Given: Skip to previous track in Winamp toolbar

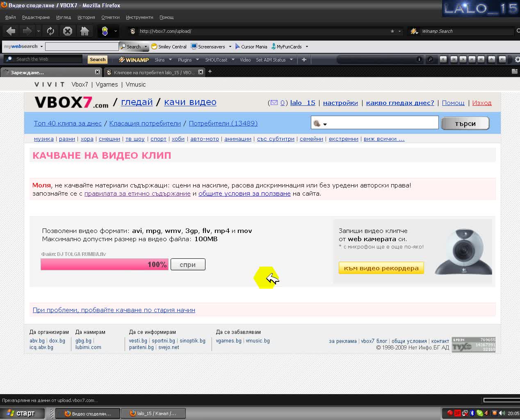Looking at the screenshot, I should [x=454, y=59].
